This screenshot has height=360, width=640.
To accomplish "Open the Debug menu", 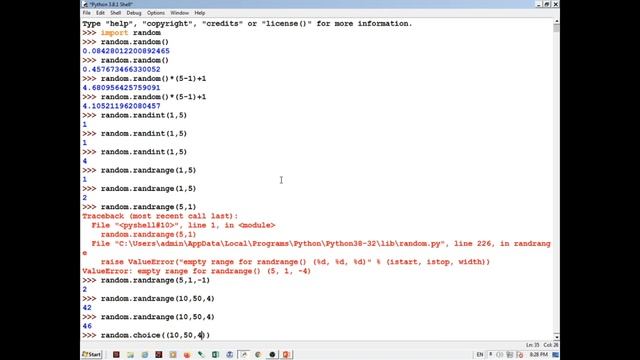I will tap(133, 13).
